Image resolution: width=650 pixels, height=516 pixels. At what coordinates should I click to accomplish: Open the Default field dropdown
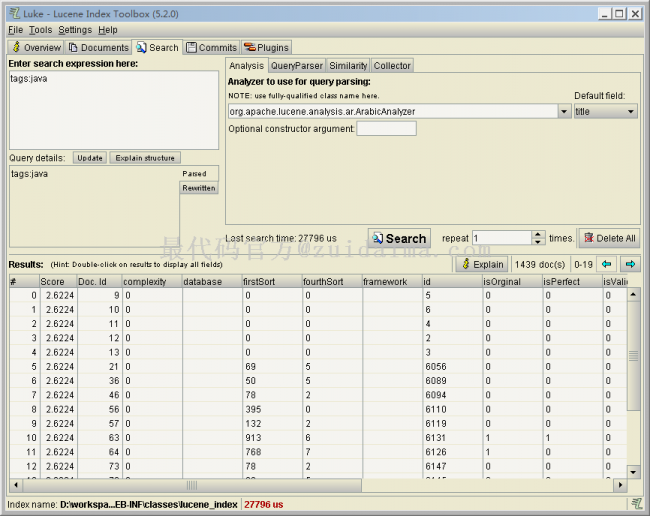tap(631, 112)
